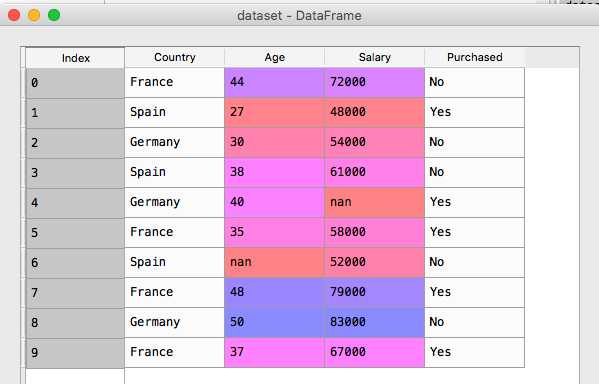Click the dataset - DataFrame title bar
The width and height of the screenshot is (599, 384).
pos(300,15)
